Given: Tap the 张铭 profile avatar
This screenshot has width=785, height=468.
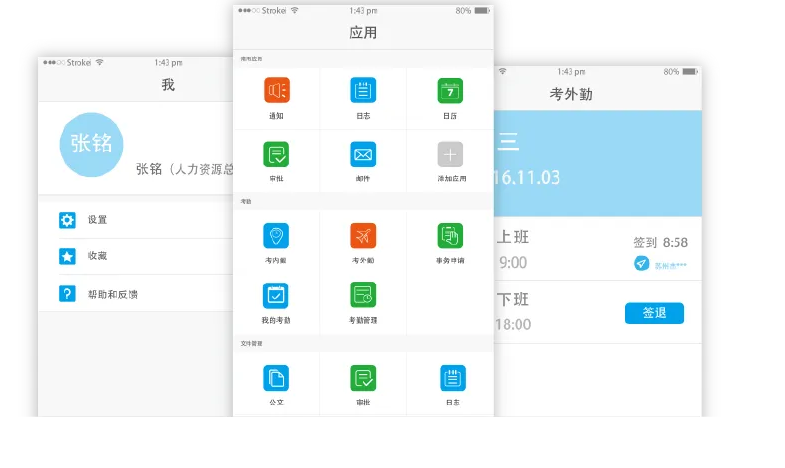Looking at the screenshot, I should tap(91, 144).
